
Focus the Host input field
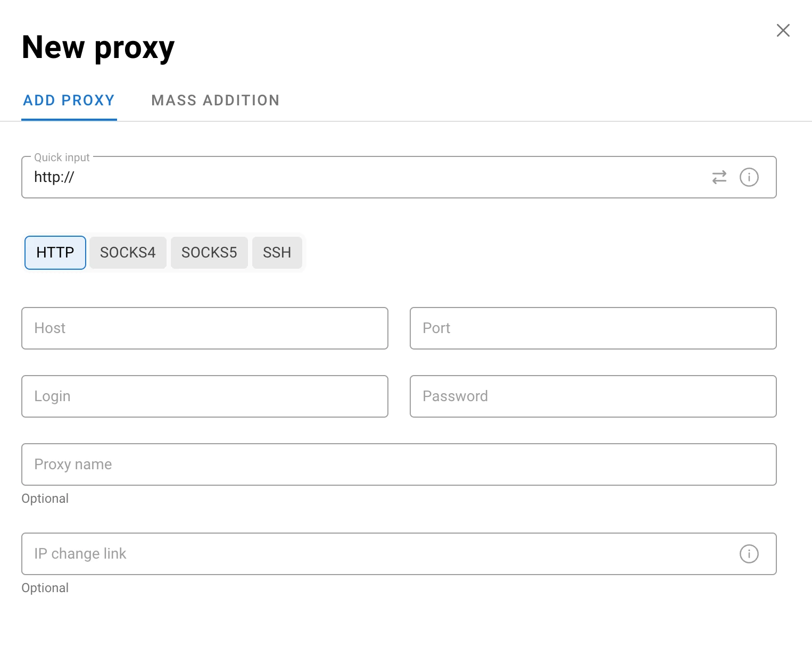205,328
